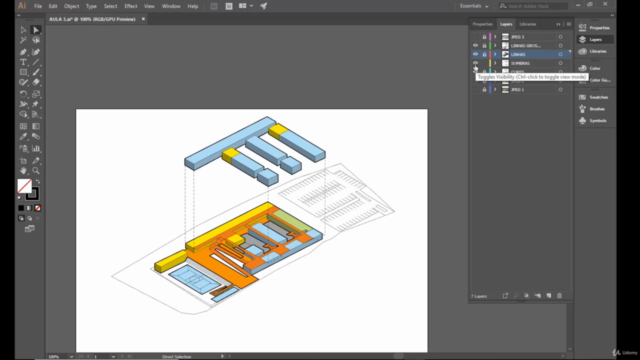The width and height of the screenshot is (640, 360).
Task: Toggle visibility of LINHAS GROSSAS layer
Action: (x=475, y=46)
